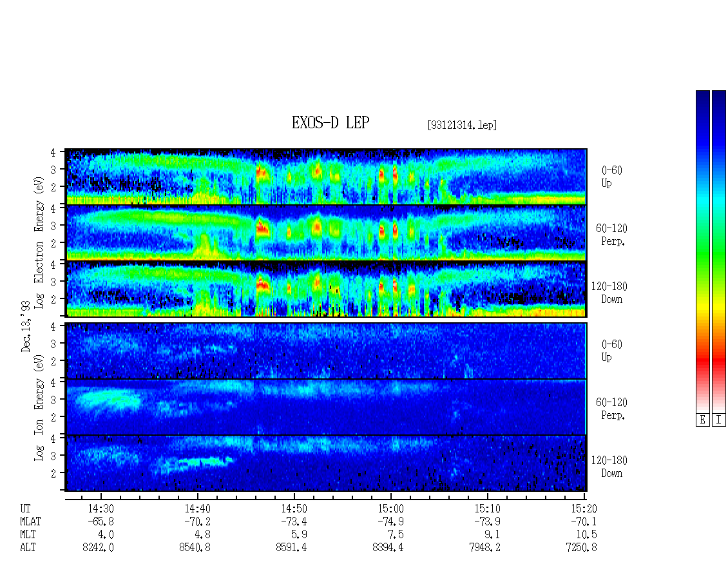Screen dimensions: 728x564
Task: Click the MLAT value -73.4
Action: point(294,521)
